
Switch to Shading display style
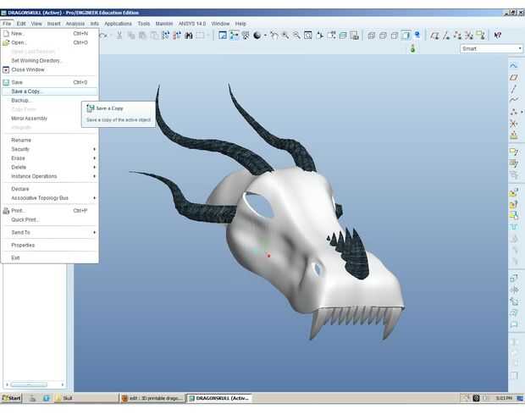406,36
